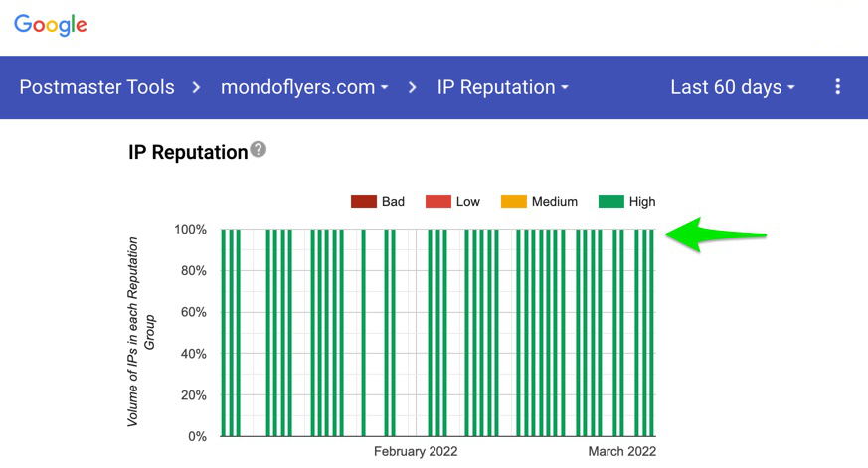868x468 pixels.
Task: Open the Last 60 days range dropdown
Action: coord(733,87)
